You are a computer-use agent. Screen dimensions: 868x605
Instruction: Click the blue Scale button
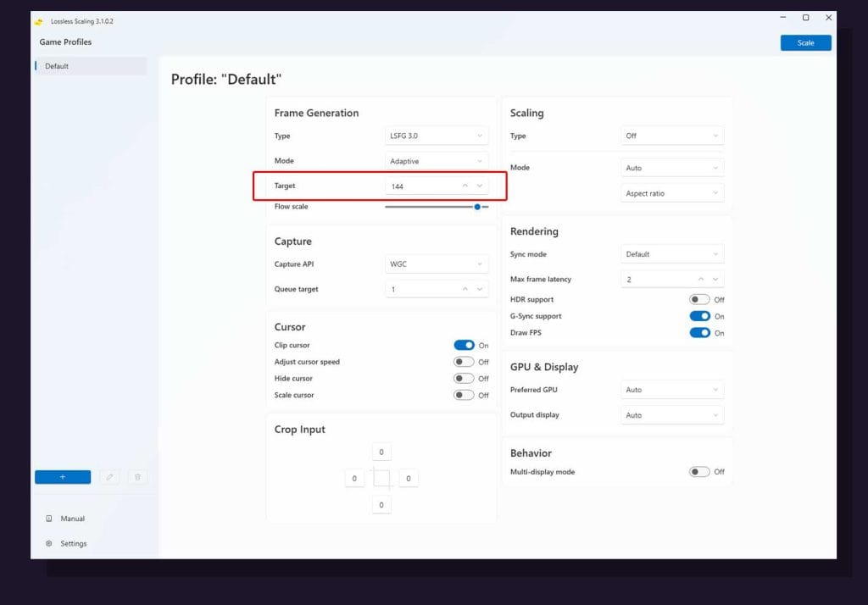pyautogui.click(x=805, y=42)
